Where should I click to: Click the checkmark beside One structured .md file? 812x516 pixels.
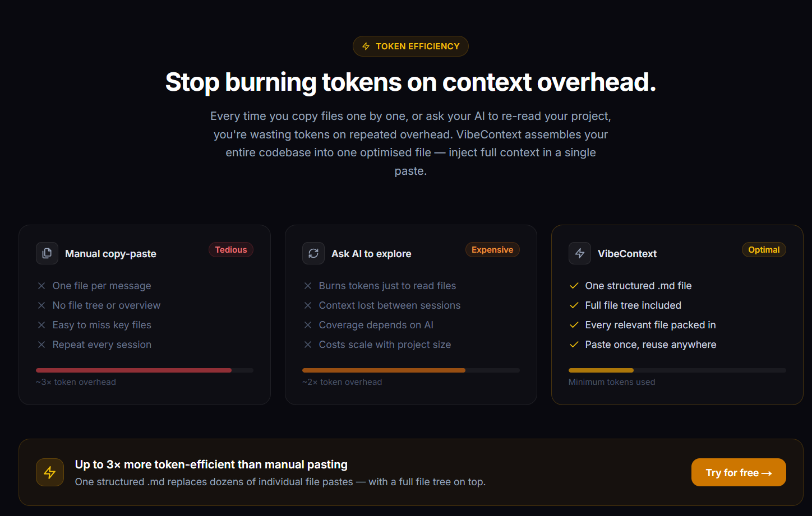point(574,286)
